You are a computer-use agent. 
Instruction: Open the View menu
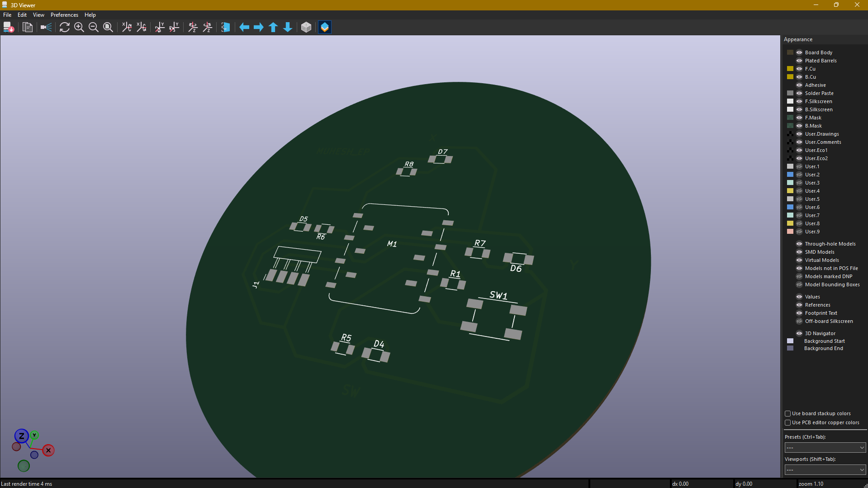click(x=38, y=15)
